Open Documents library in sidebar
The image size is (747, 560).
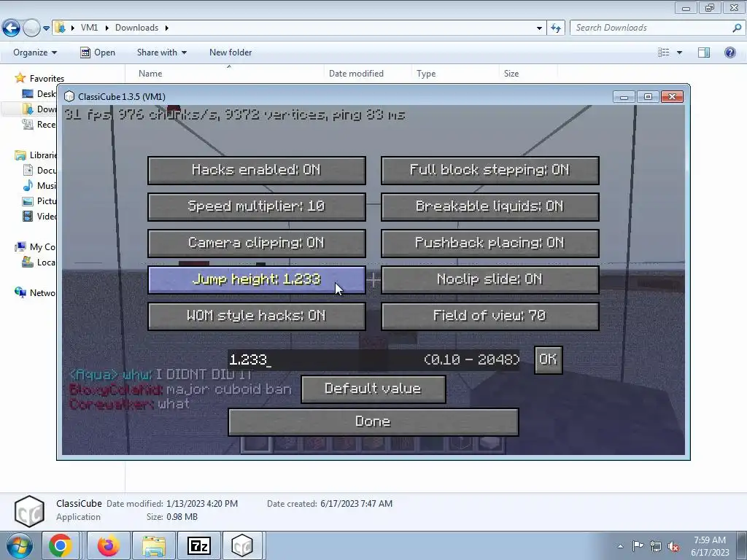pos(39,171)
